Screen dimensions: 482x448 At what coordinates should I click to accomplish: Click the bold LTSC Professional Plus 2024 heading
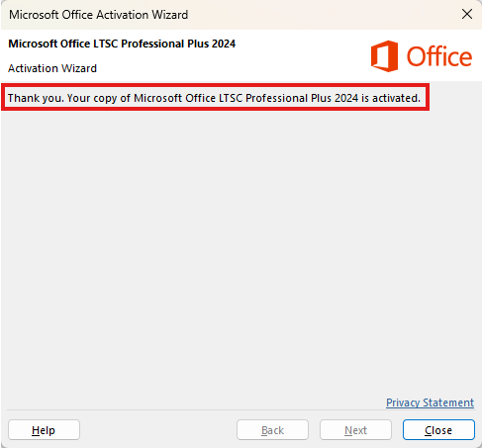click(122, 44)
